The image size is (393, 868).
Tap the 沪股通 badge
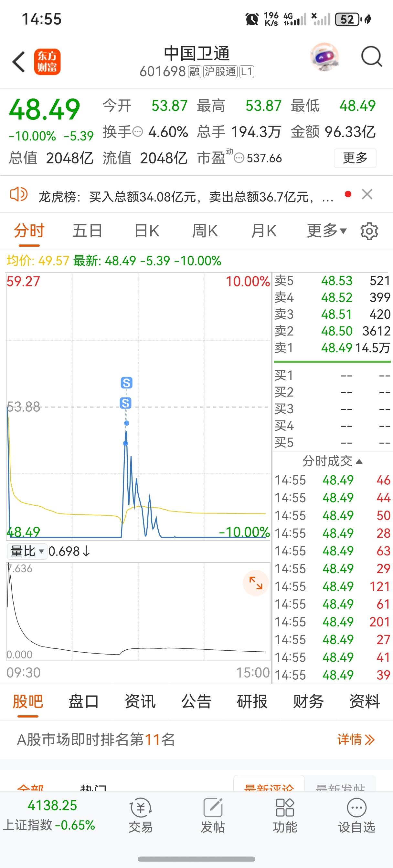(x=220, y=72)
